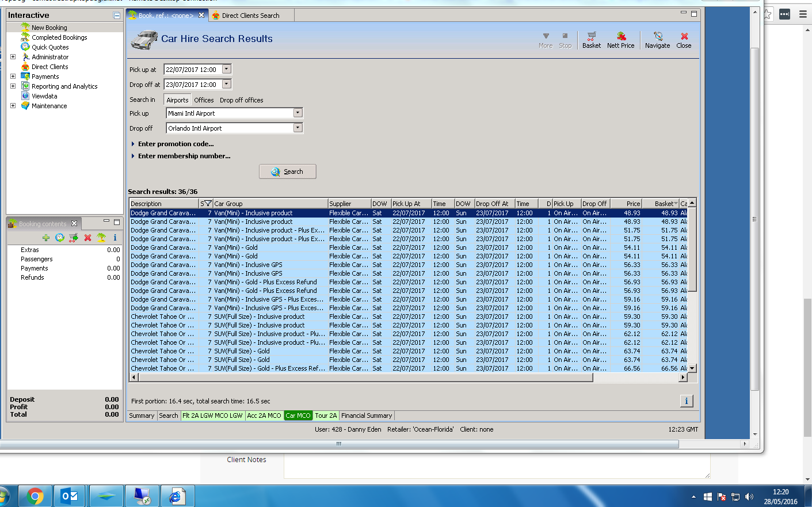
Task: Click the Extras row in Booking contents
Action: pos(64,250)
